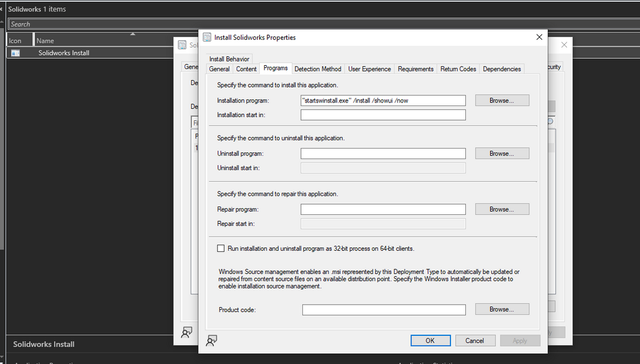The height and width of the screenshot is (364, 640).
Task: Open the Requirements tab
Action: pyautogui.click(x=415, y=69)
